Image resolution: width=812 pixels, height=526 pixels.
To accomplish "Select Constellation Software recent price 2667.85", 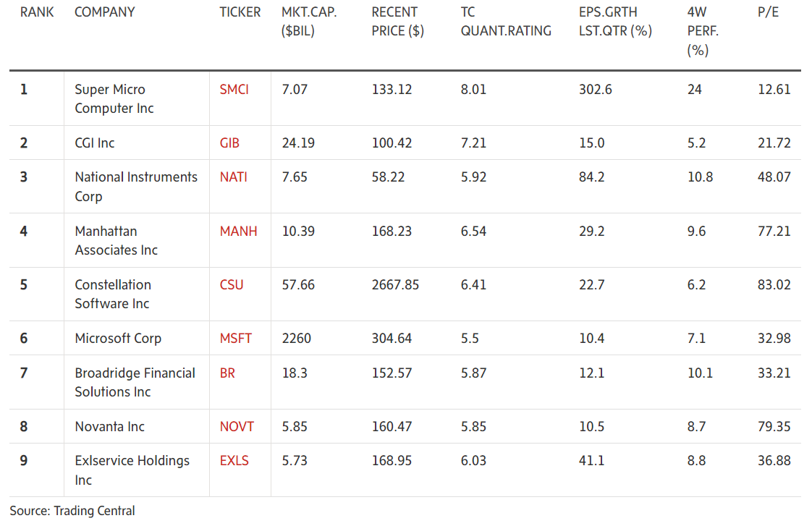I will tap(395, 285).
